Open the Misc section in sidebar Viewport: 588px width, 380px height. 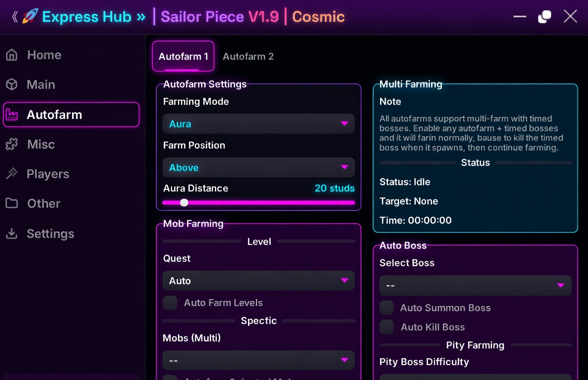[41, 144]
